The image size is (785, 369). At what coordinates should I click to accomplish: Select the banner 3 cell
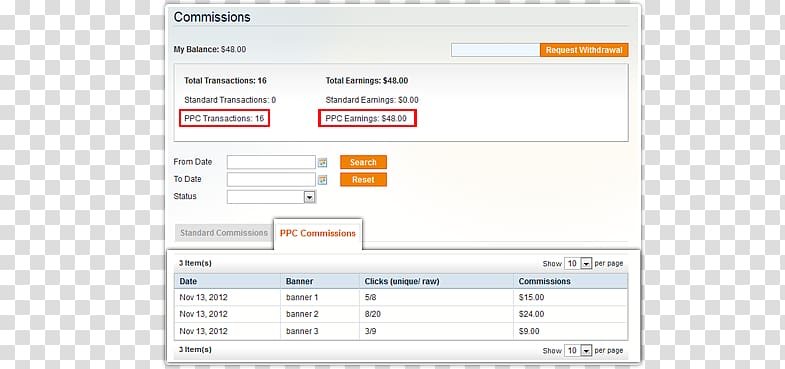(320, 331)
